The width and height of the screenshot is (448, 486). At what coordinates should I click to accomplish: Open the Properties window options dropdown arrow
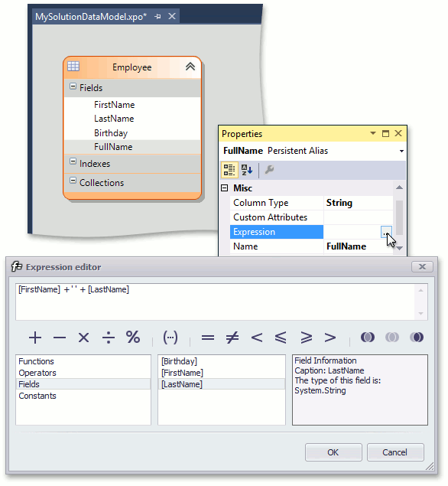point(373,133)
